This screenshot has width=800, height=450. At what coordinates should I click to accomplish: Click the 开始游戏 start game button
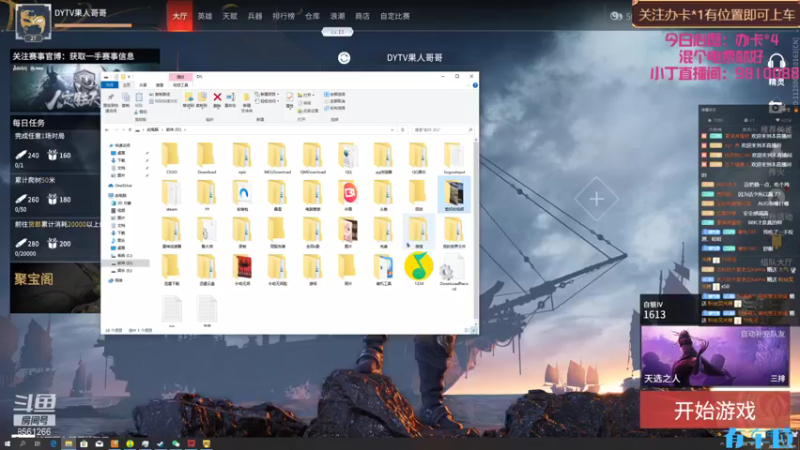pyautogui.click(x=715, y=410)
